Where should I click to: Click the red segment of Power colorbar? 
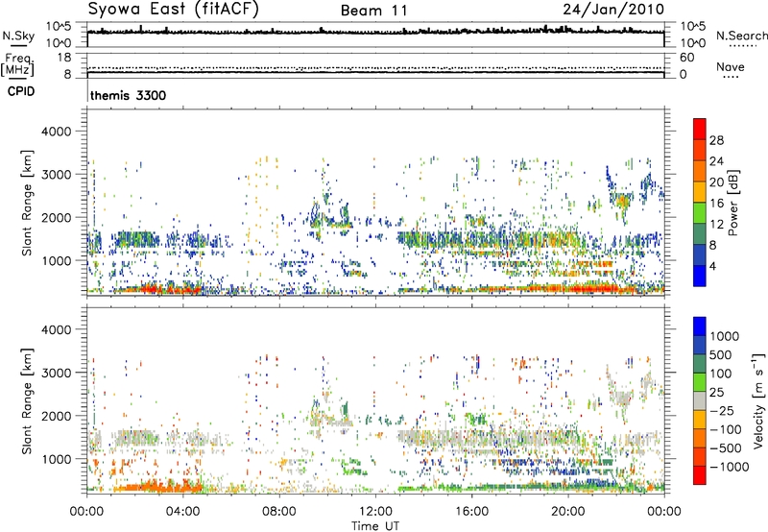700,129
